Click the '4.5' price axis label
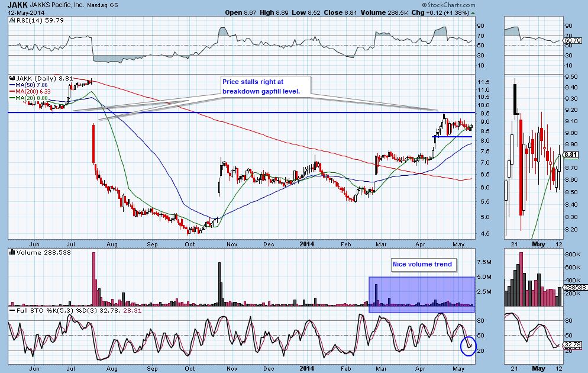Screen dimensions: 588x373 [484, 234]
